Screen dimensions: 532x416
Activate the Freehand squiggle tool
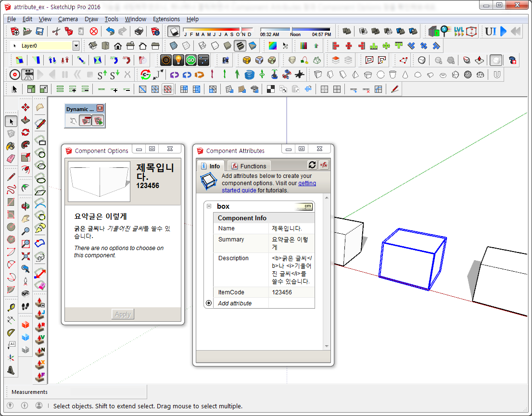pyautogui.click(x=11, y=189)
